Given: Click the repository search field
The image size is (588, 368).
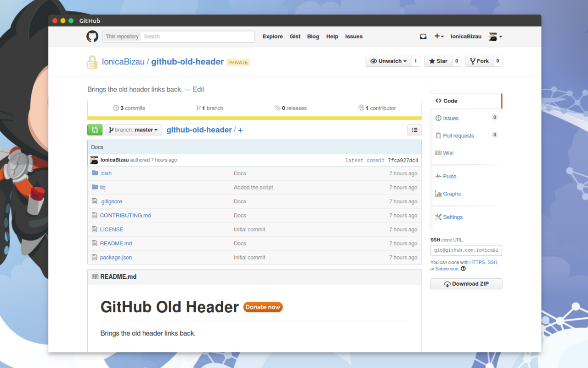Looking at the screenshot, I should click(198, 36).
